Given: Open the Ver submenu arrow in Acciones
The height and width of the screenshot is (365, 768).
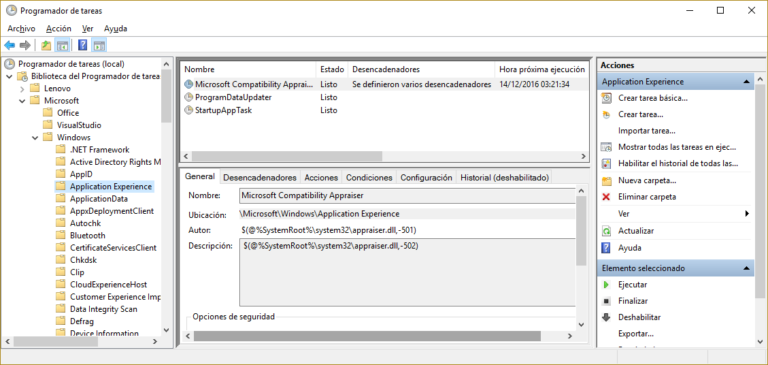Looking at the screenshot, I should click(747, 214).
